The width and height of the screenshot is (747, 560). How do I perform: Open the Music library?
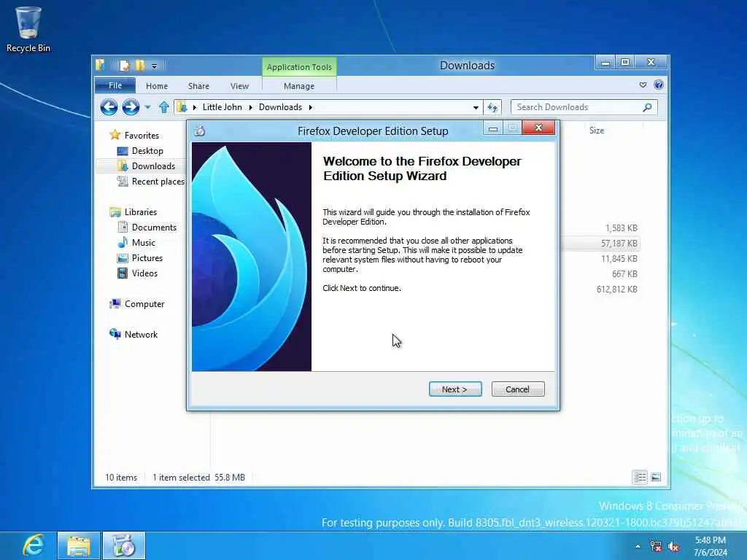[x=144, y=242]
